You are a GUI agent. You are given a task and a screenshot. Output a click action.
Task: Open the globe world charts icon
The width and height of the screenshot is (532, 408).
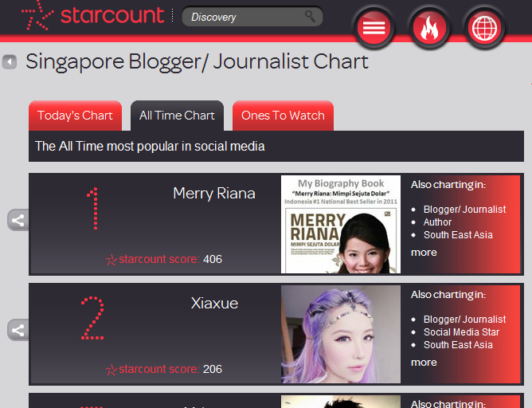484,28
